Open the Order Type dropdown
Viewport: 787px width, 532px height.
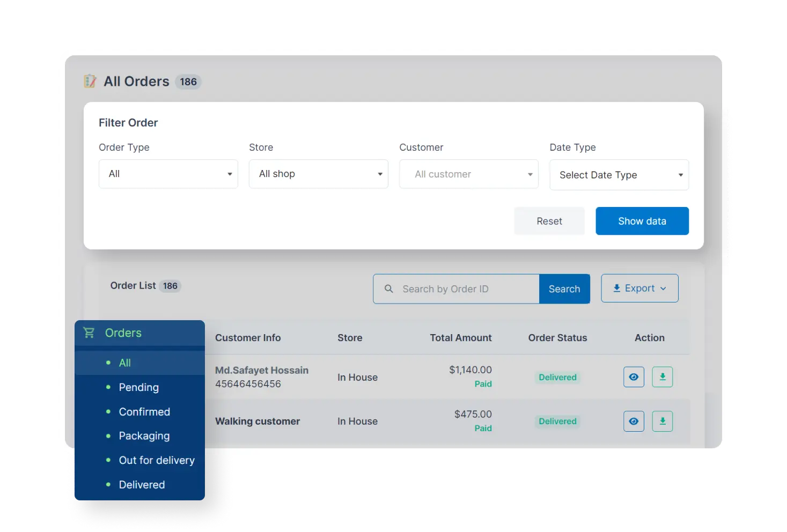click(168, 174)
